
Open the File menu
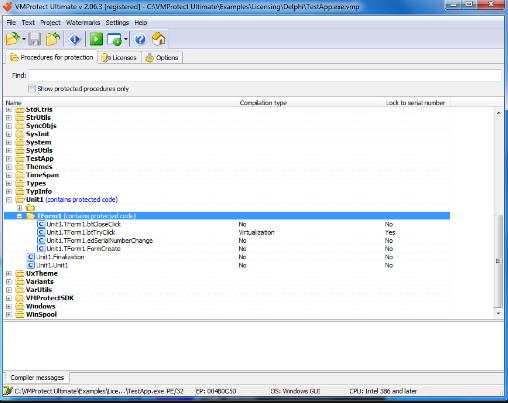(11, 23)
